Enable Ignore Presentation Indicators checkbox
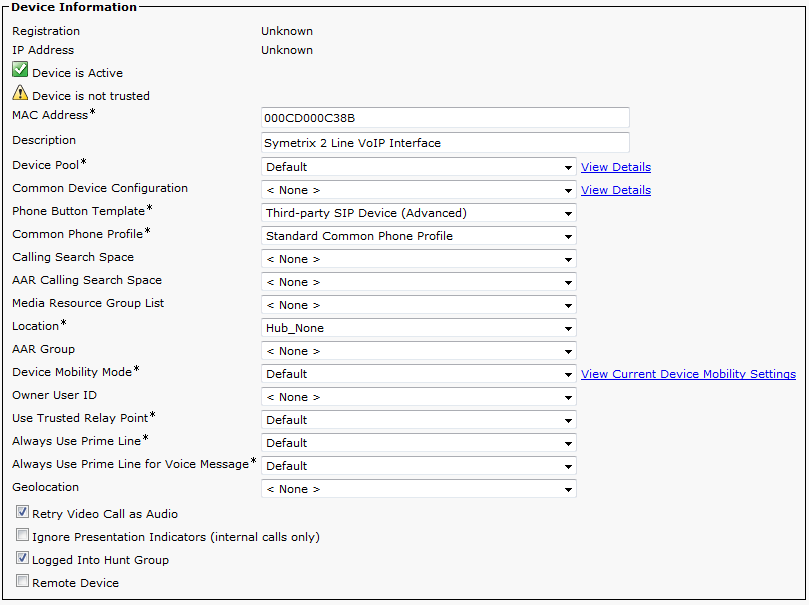Image resolution: width=809 pixels, height=605 pixels. click(x=22, y=535)
